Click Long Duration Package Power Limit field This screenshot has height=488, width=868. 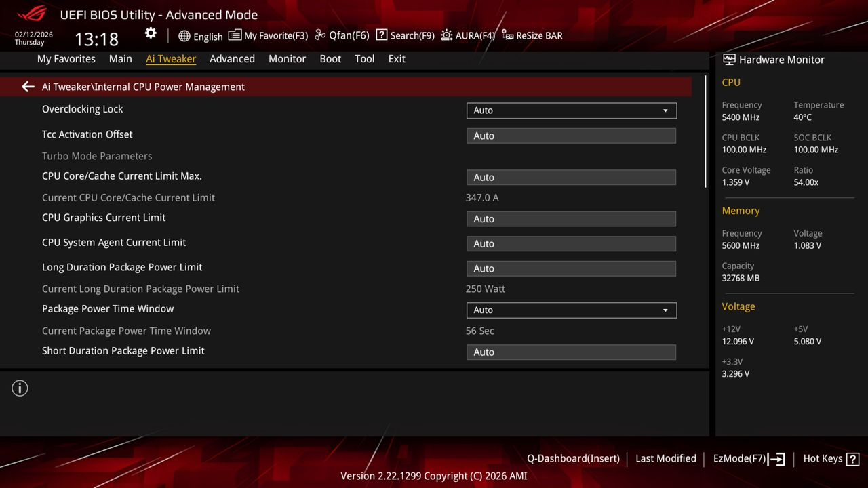(571, 268)
